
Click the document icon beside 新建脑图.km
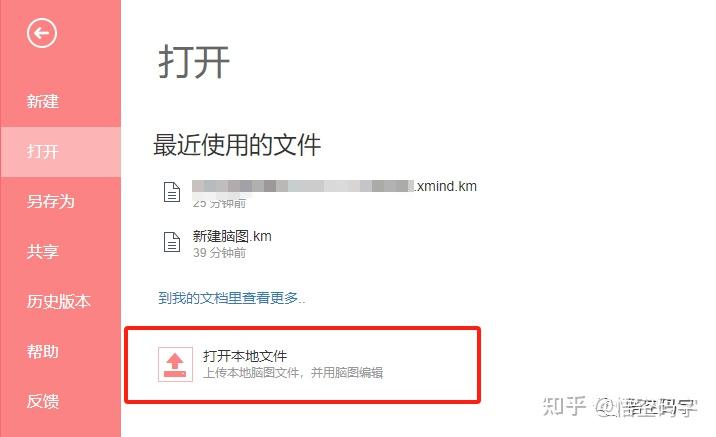tap(172, 242)
